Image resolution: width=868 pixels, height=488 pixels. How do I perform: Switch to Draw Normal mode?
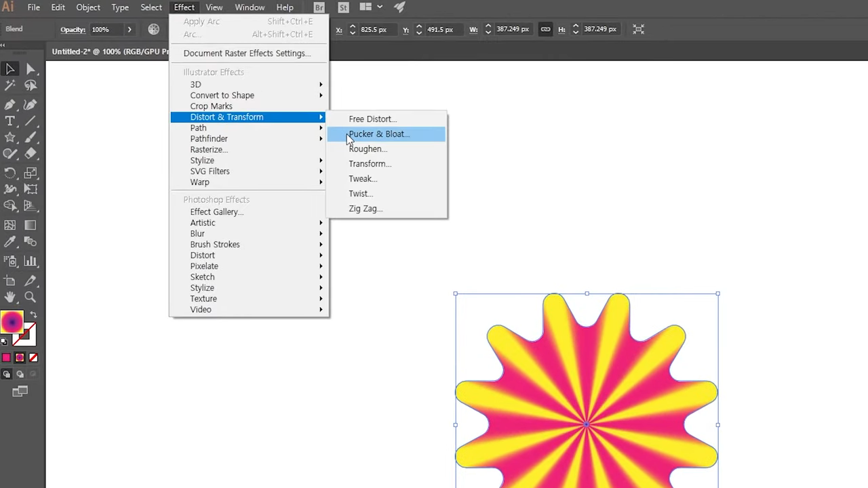click(x=6, y=374)
